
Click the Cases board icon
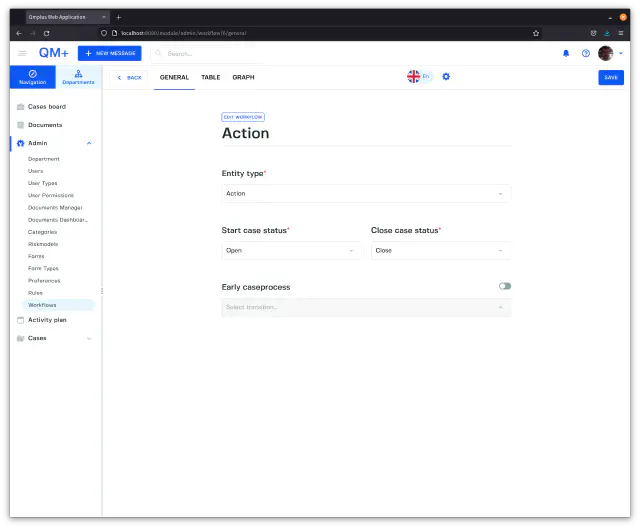(20, 106)
